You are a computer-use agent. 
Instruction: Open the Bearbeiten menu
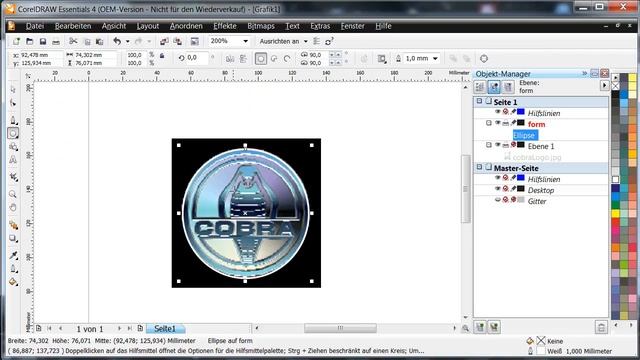(x=73, y=26)
